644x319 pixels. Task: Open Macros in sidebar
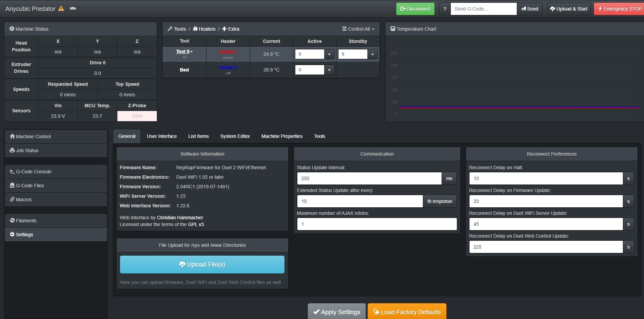(x=56, y=200)
